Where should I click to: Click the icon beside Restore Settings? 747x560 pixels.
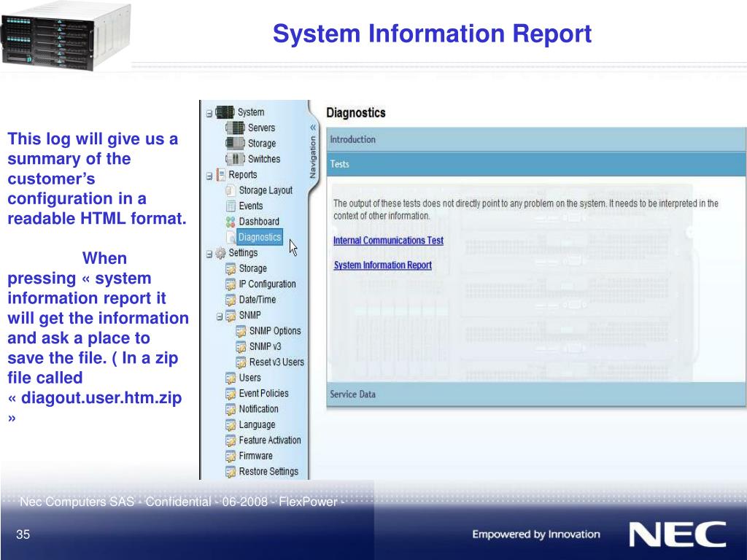pos(231,472)
